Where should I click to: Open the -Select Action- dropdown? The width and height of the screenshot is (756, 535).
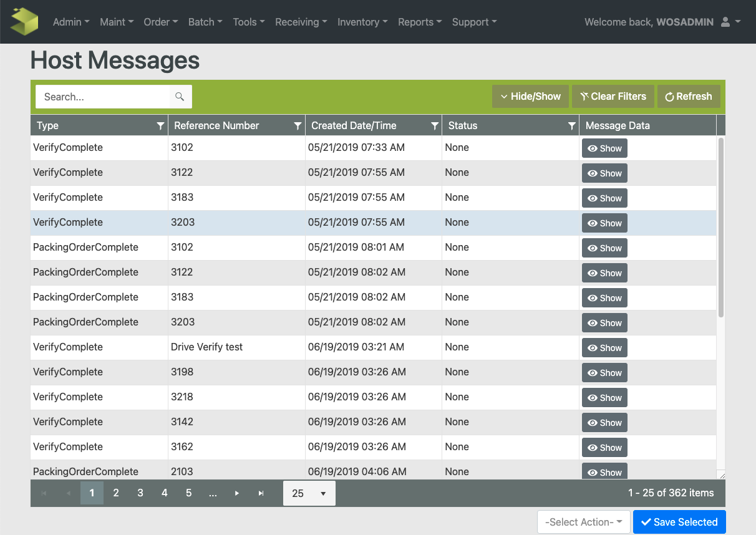click(583, 522)
